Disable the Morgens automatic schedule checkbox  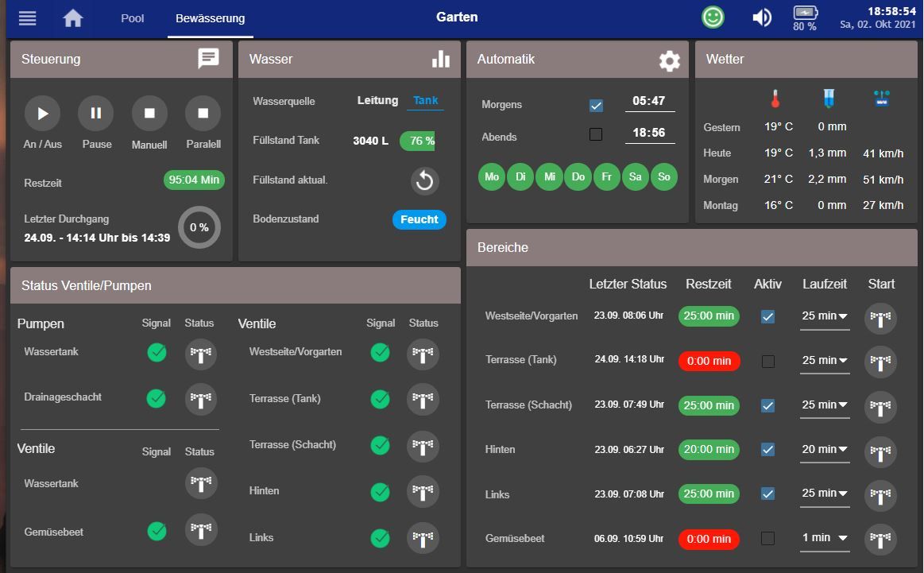(596, 106)
